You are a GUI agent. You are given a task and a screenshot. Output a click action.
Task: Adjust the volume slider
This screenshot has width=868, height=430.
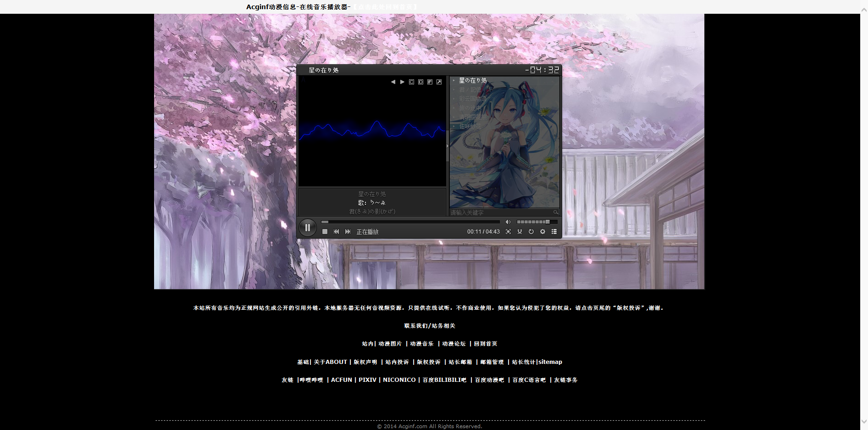(536, 222)
